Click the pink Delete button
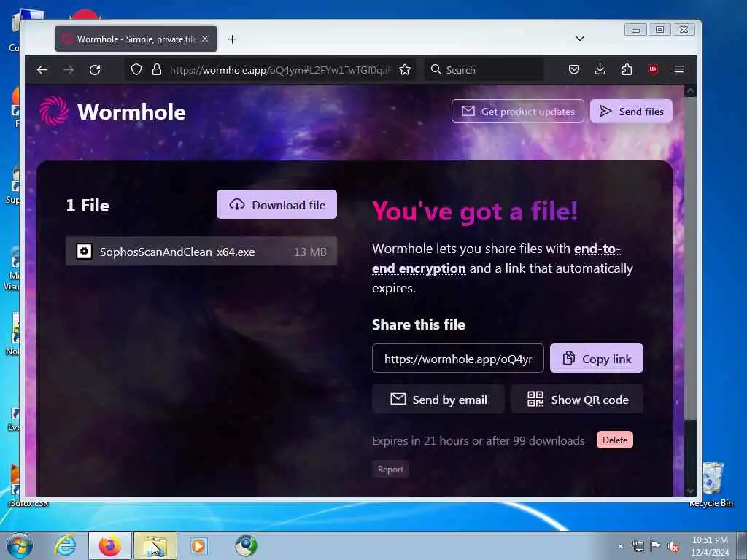 [614, 440]
